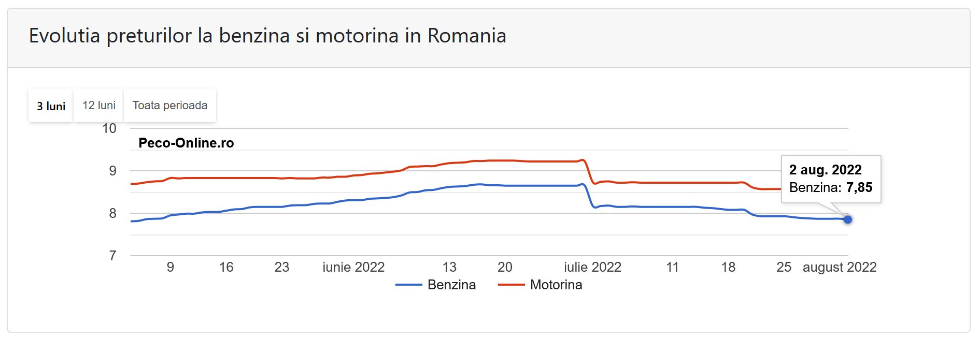Switch to the 12 luni tab

coord(98,106)
